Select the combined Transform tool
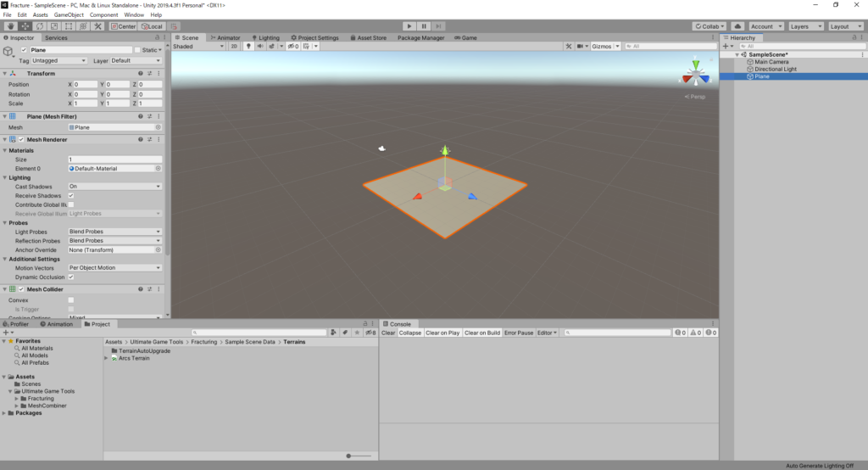 (x=83, y=26)
